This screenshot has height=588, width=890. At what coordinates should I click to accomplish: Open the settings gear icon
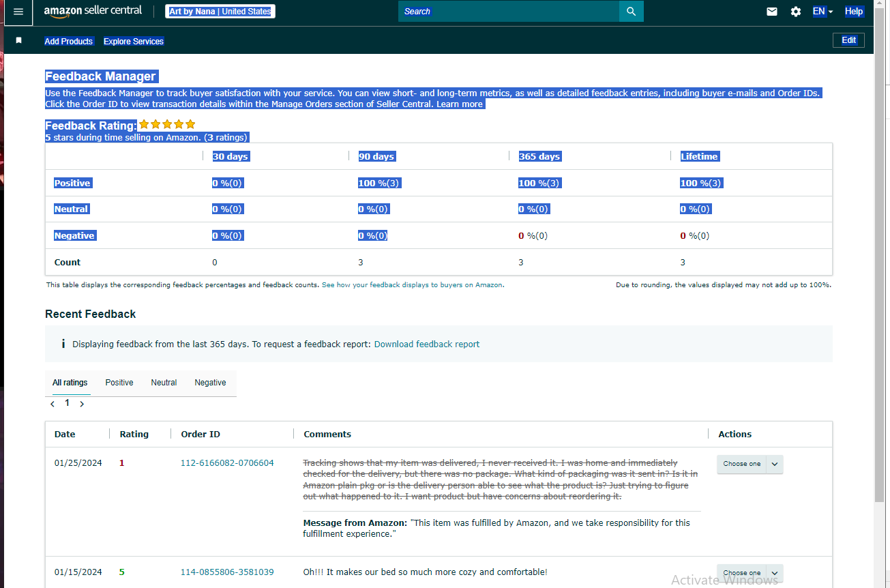(796, 12)
